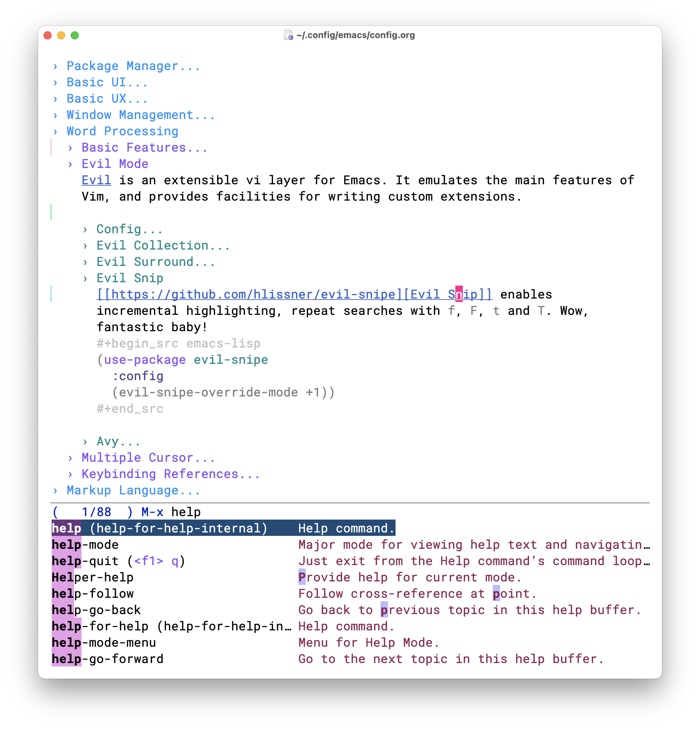Pick the help-go-forward completion candidate

tap(108, 659)
